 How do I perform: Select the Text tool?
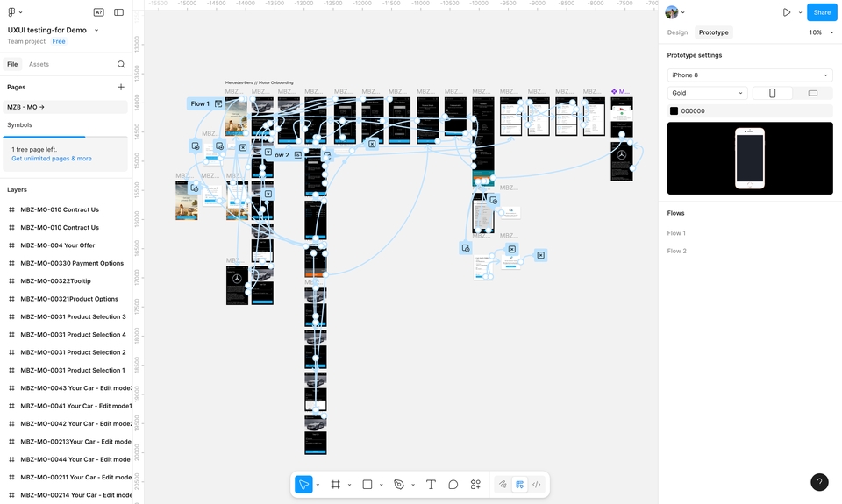coord(431,484)
